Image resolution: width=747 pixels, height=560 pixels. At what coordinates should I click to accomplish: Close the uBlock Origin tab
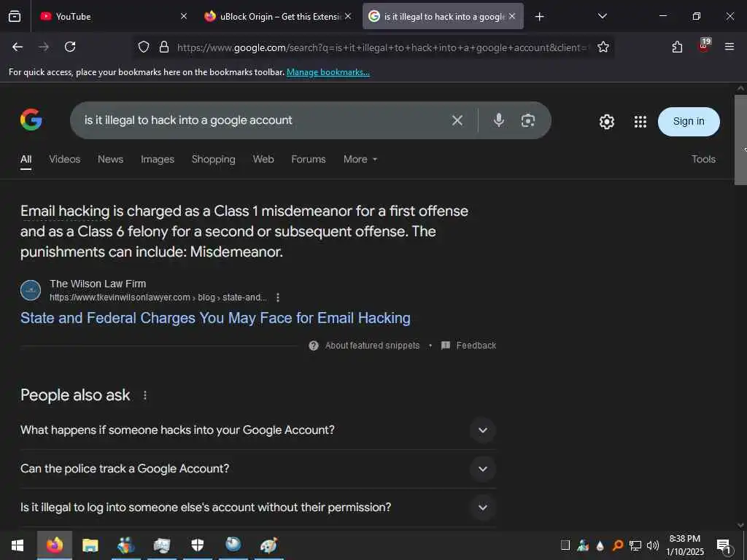coord(348,16)
